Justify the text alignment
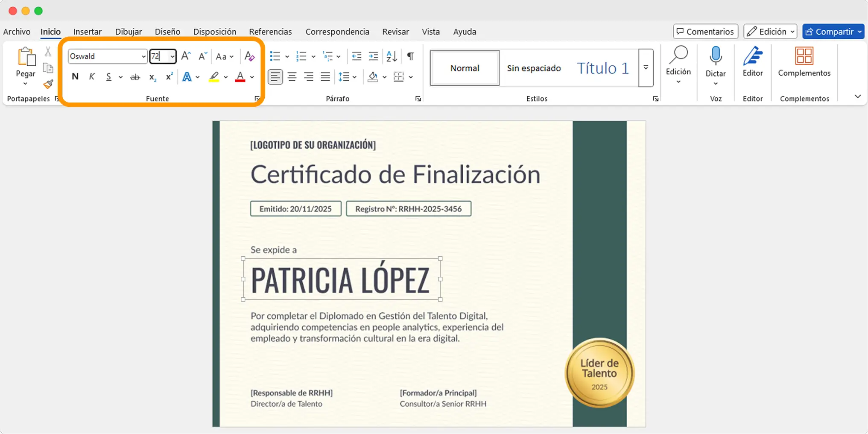This screenshot has width=868, height=434. pyautogui.click(x=325, y=77)
